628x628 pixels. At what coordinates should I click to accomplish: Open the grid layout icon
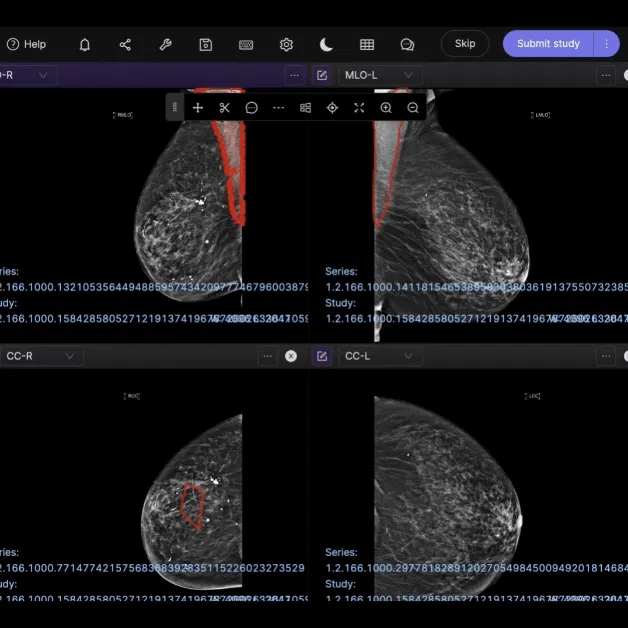367,44
